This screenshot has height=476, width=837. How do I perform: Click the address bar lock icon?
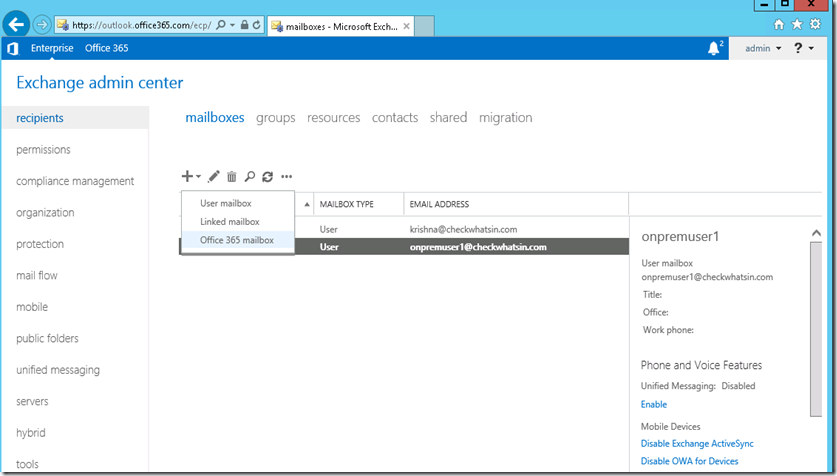[244, 25]
